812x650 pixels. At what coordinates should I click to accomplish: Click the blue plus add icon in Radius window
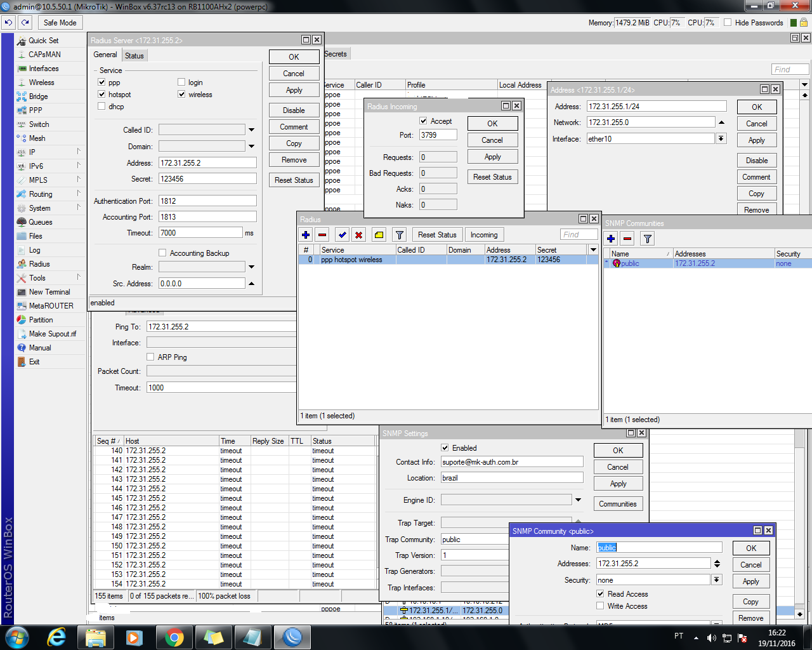(306, 235)
